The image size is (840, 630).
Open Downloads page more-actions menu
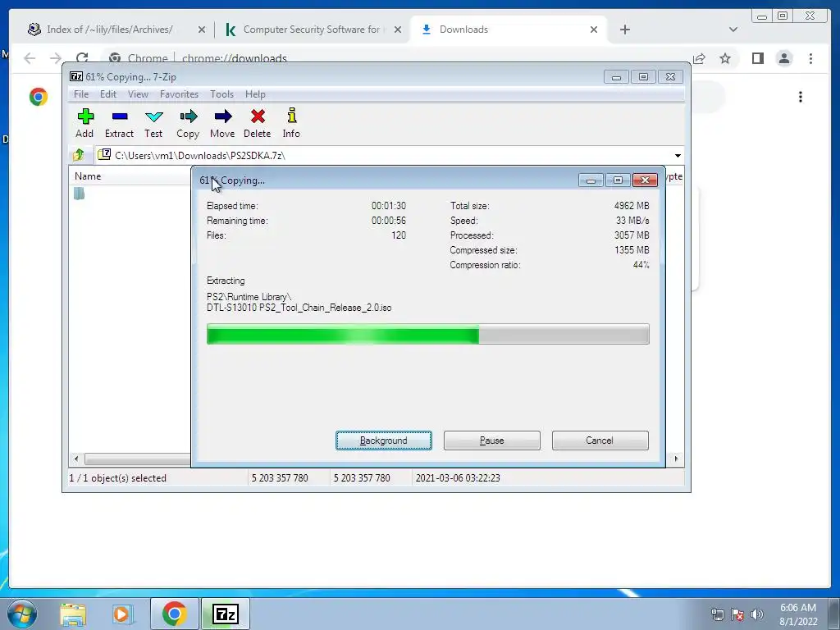801,97
